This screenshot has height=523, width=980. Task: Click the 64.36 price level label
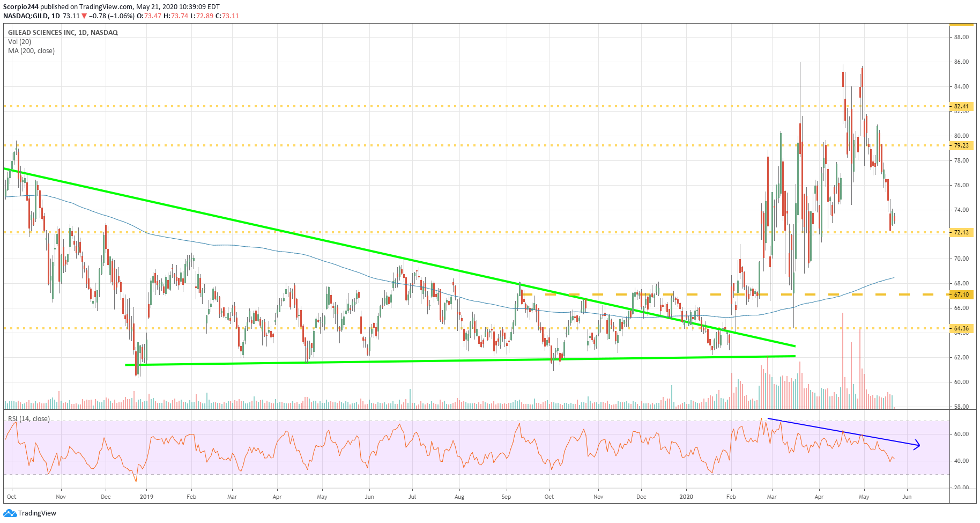(x=961, y=328)
